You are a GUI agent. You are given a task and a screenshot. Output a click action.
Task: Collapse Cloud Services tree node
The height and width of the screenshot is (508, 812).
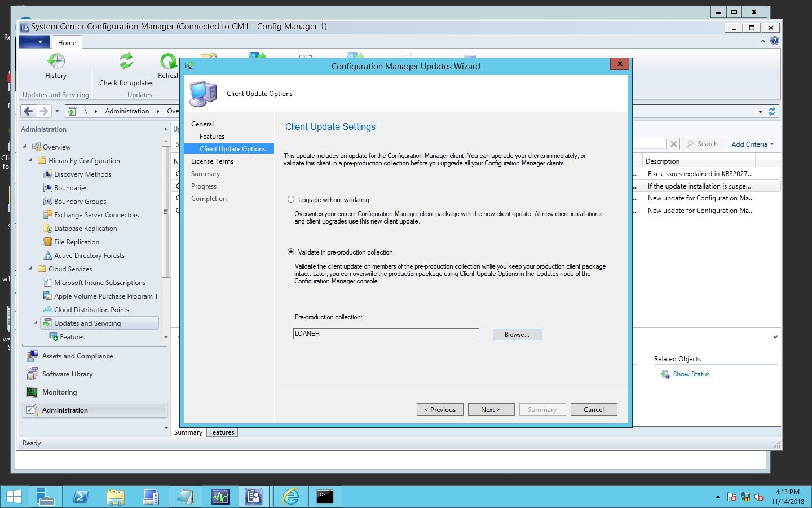30,269
